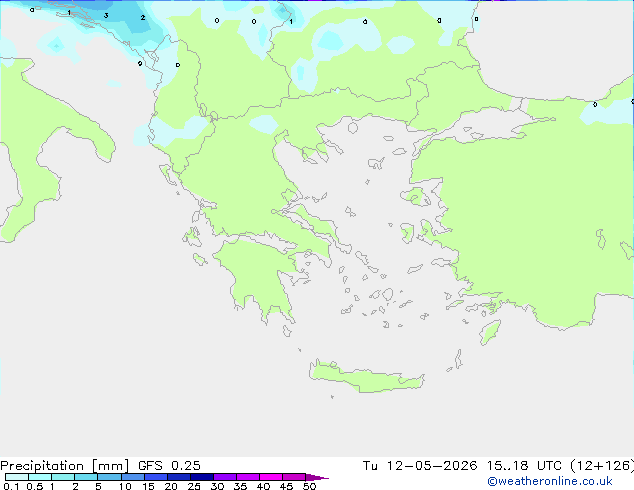Click the '10' legend scale label
The height and width of the screenshot is (490, 634).
pos(125,486)
